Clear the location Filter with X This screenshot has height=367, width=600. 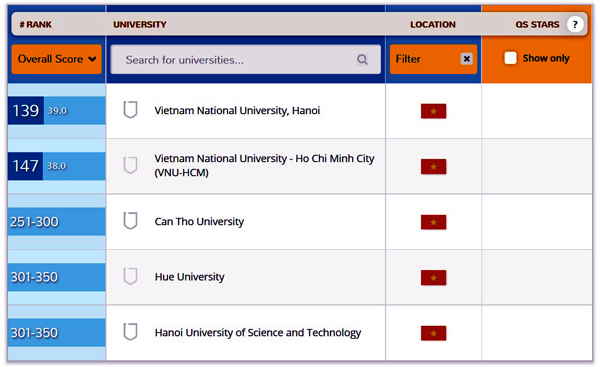pos(466,59)
